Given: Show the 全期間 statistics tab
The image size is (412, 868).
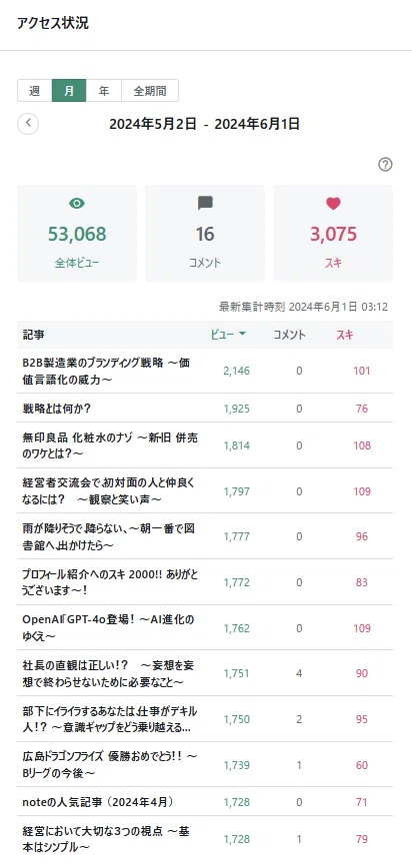Looking at the screenshot, I should tap(150, 91).
